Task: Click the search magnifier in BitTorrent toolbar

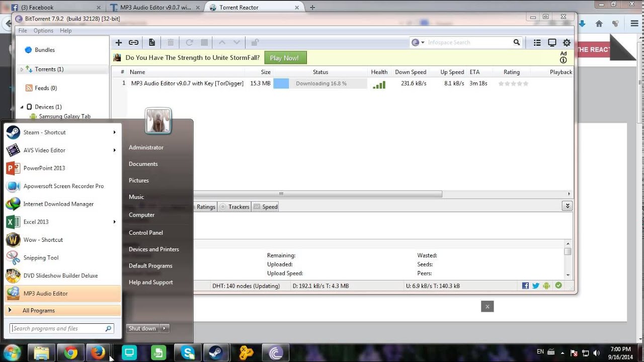Action: [517, 42]
